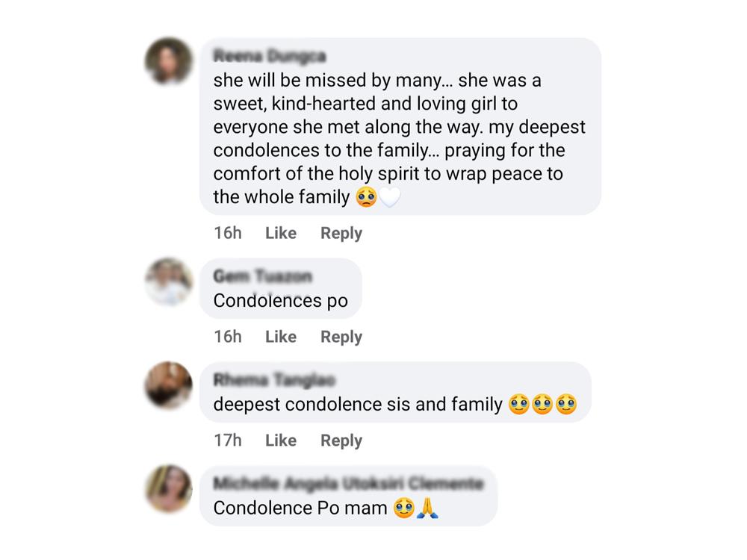The height and width of the screenshot is (560, 747).
Task: Click the second commenter's profile avatar
Action: click(169, 281)
